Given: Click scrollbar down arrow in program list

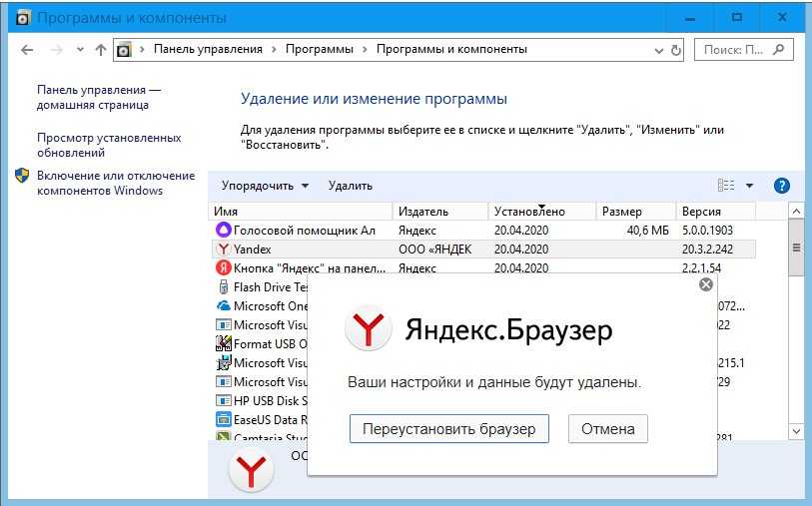Looking at the screenshot, I should pos(796,430).
